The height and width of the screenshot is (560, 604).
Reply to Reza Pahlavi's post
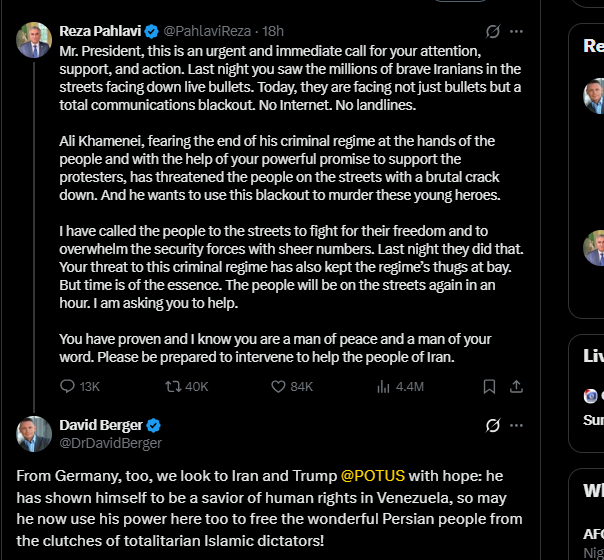[x=68, y=386]
